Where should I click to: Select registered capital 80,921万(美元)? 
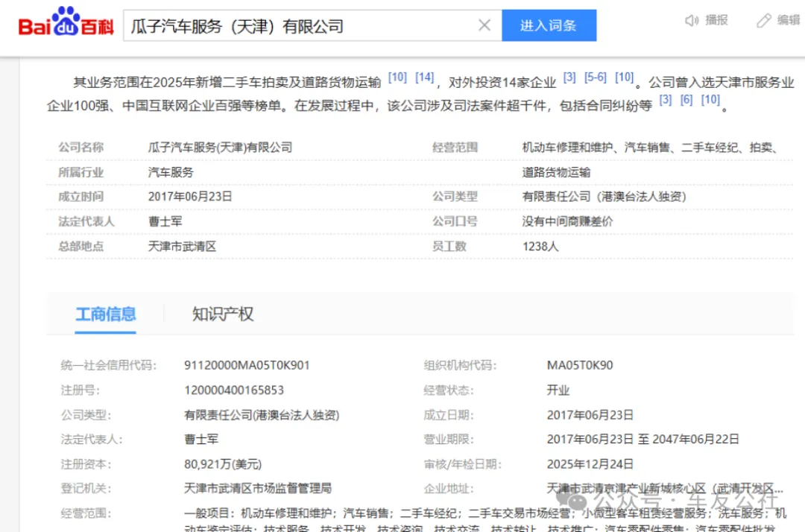(223, 464)
